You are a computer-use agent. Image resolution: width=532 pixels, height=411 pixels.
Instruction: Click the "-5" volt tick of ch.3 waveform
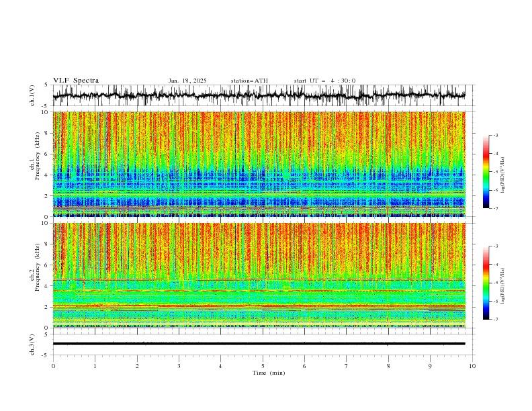coord(46,355)
